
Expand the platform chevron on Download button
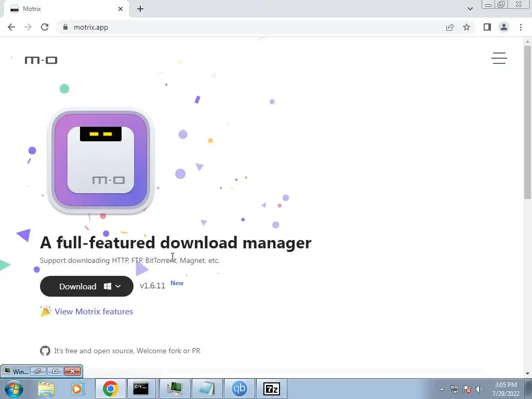click(x=118, y=286)
